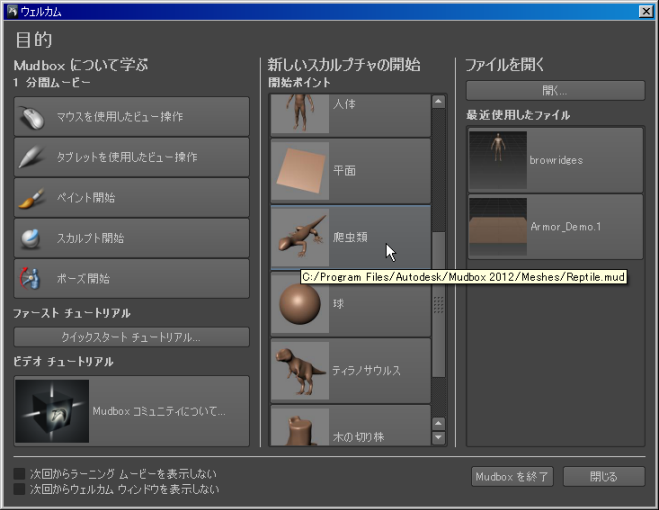
Task: Click the mouse icon for view navigation movie
Action: tap(32, 117)
